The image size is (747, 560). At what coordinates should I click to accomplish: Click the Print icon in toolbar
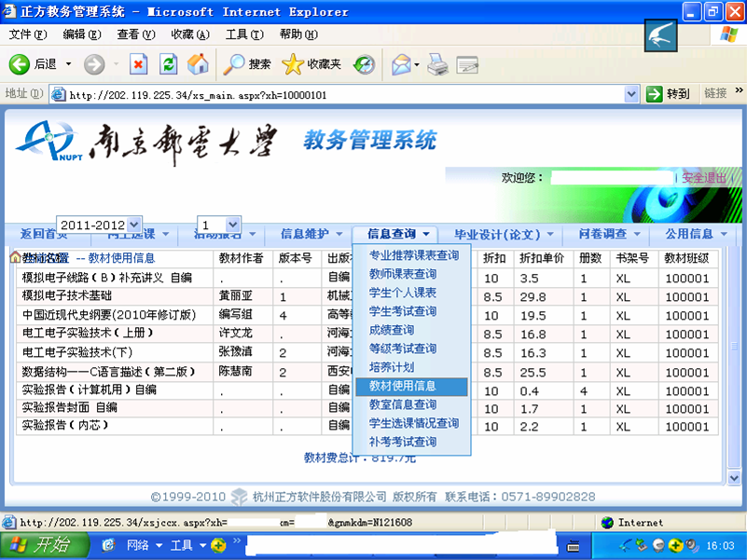click(x=437, y=64)
